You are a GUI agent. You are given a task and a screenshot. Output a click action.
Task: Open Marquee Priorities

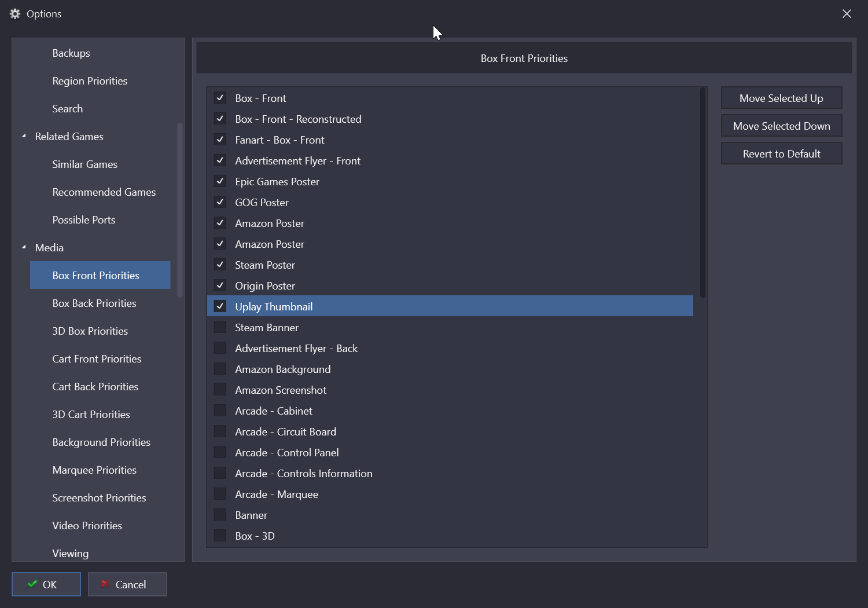(94, 470)
